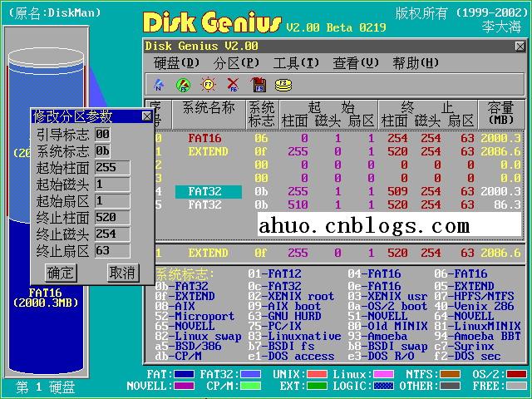Click the 0f-EXTEND flag entry
This screenshot has height=399, width=532.
coord(185,296)
